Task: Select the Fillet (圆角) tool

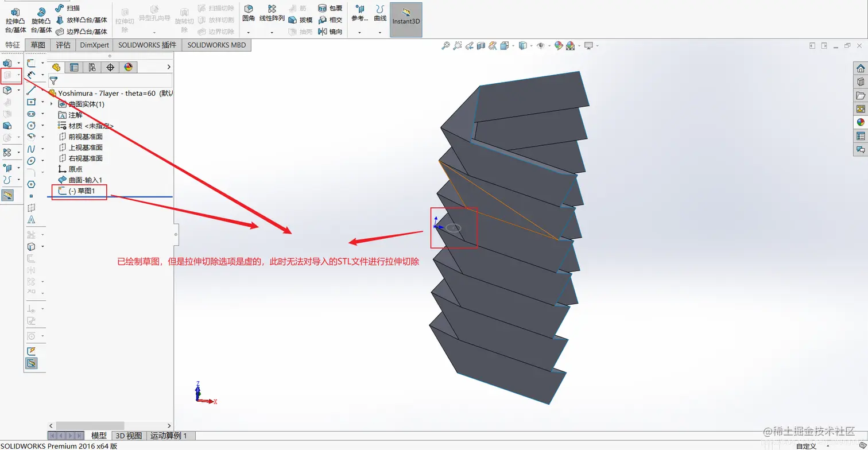Action: coord(249,13)
